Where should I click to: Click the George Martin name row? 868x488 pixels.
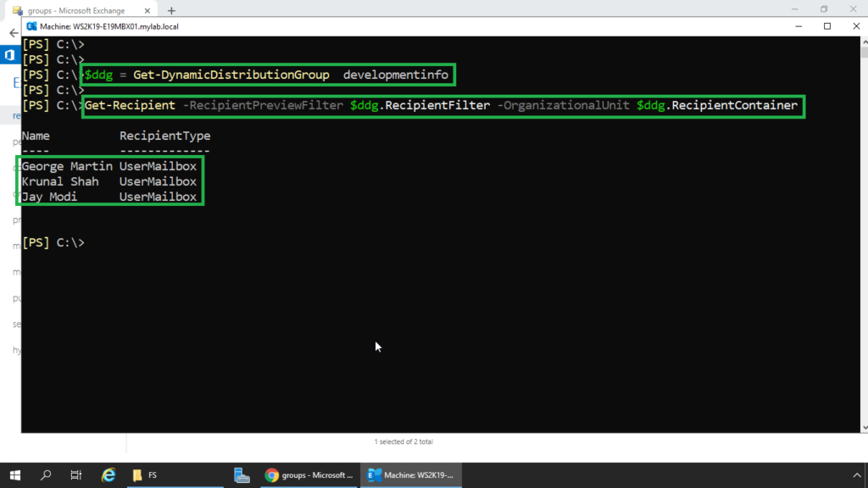[109, 166]
